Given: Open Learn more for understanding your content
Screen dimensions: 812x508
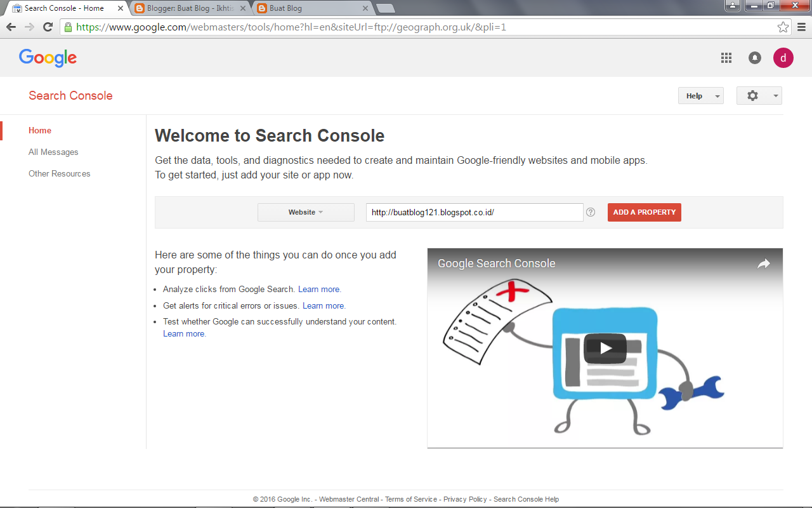Looking at the screenshot, I should point(184,333).
